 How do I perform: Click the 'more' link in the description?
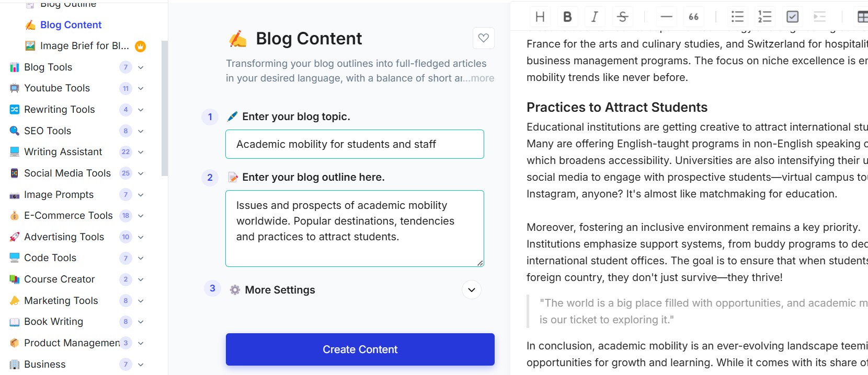point(484,78)
